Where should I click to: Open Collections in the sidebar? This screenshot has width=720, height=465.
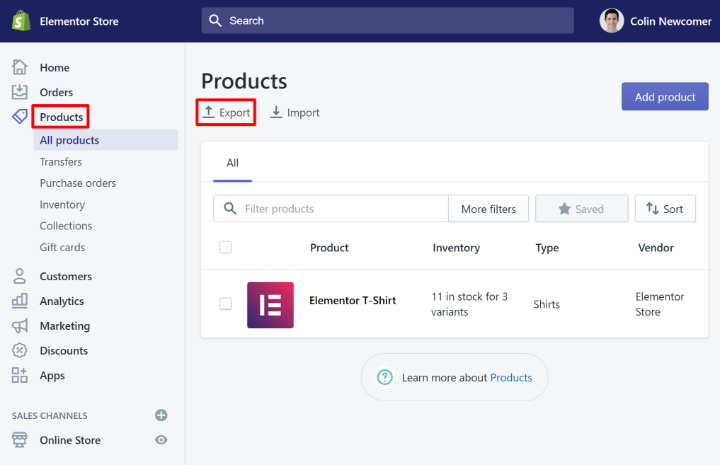(66, 226)
